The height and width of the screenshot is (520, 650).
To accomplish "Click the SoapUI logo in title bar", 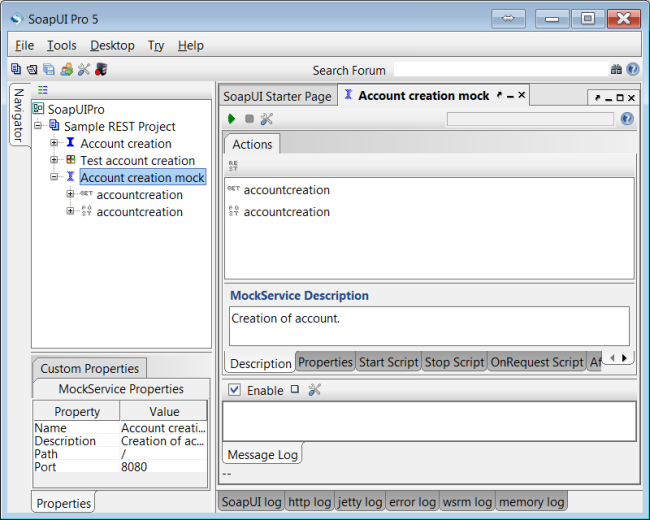I will pyautogui.click(x=17, y=19).
